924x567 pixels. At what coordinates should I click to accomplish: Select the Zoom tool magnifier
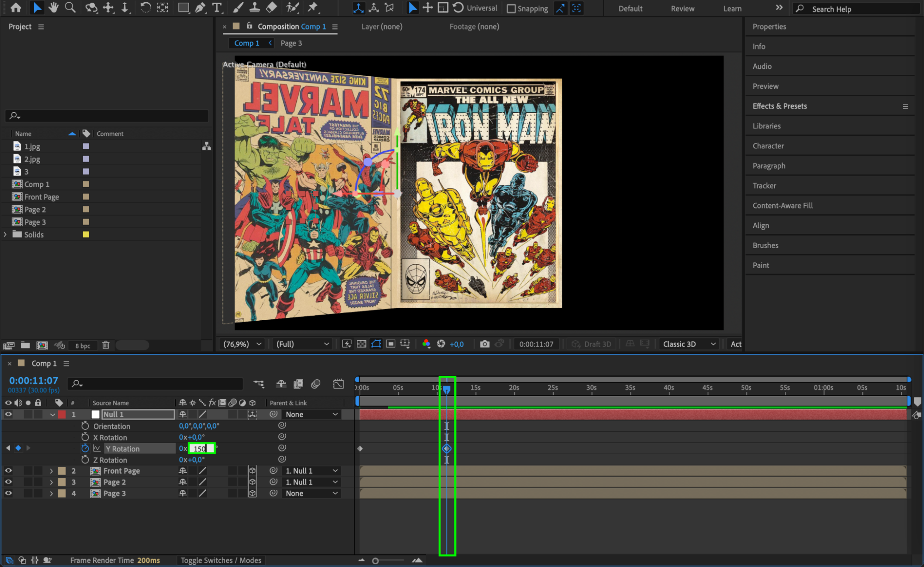(70, 7)
